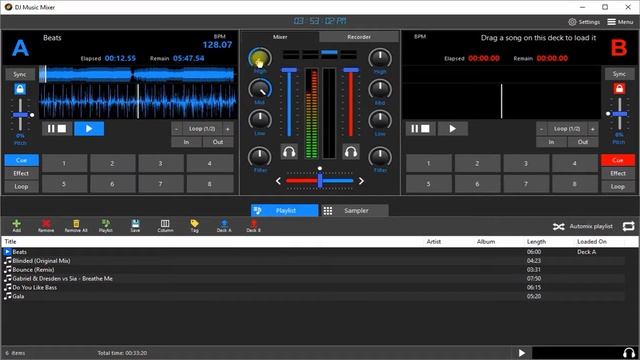Open the Playlist toolbar icon
640x360 pixels.
coord(106,225)
